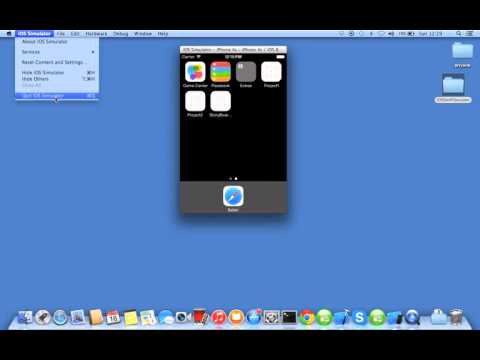Launch Skype from the Dock
This screenshot has height=360, width=480.
(x=359, y=317)
